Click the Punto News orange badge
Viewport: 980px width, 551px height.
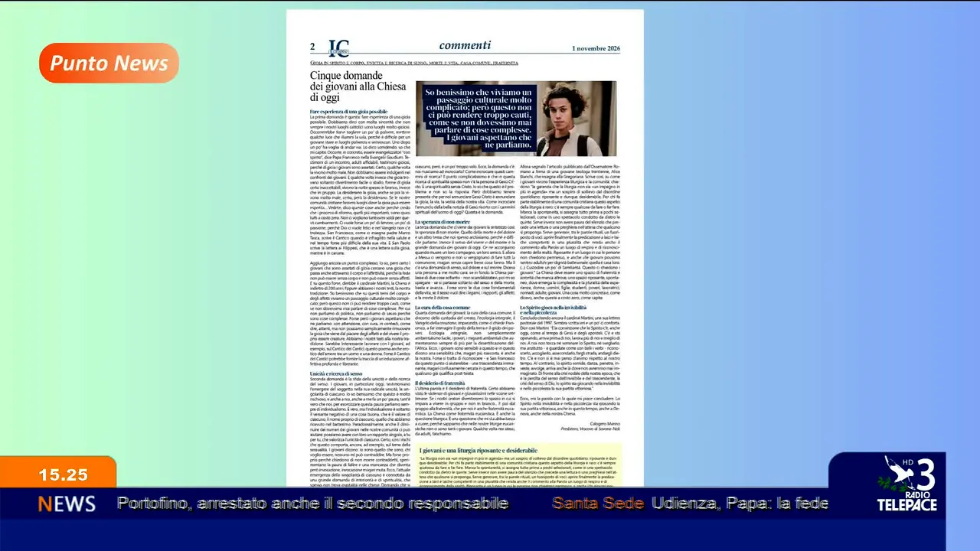109,63
